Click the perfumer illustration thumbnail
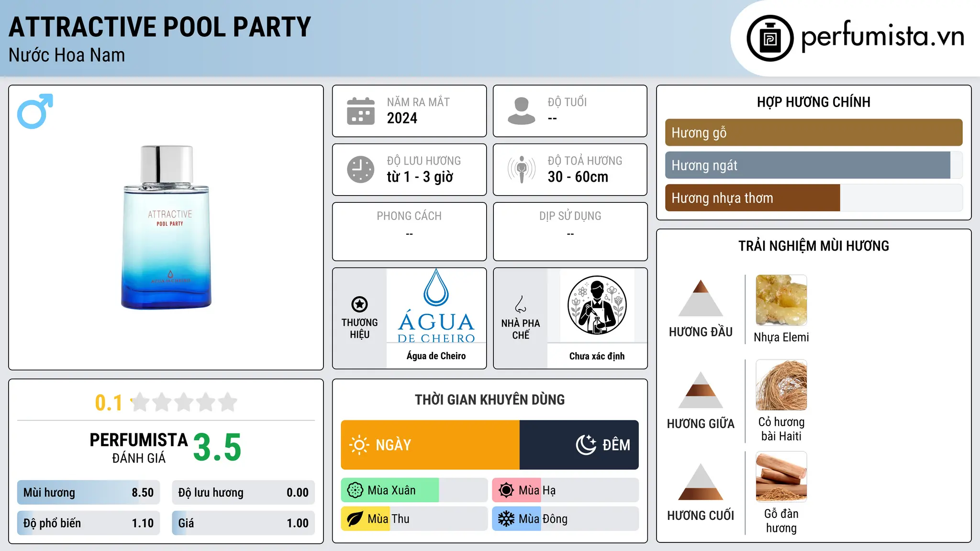 (x=597, y=305)
